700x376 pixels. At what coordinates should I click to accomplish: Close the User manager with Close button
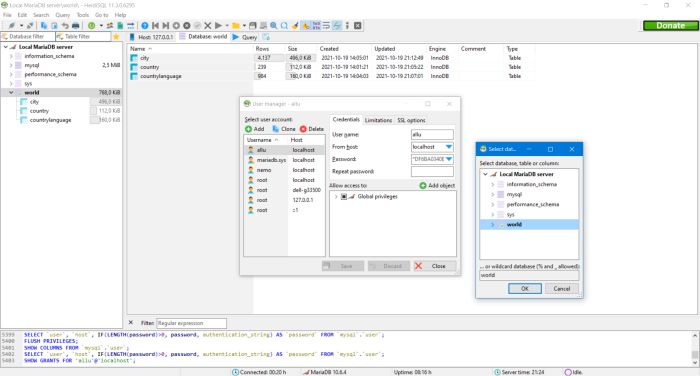(435, 266)
